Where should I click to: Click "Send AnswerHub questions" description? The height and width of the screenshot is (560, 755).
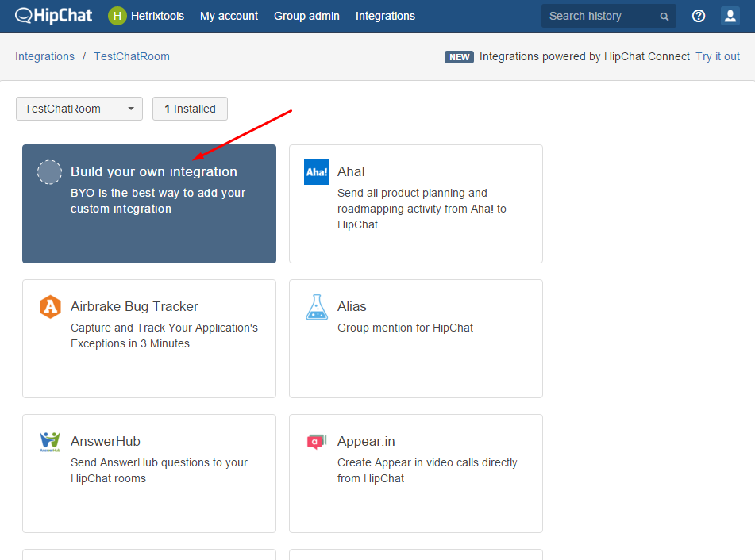[x=159, y=470]
